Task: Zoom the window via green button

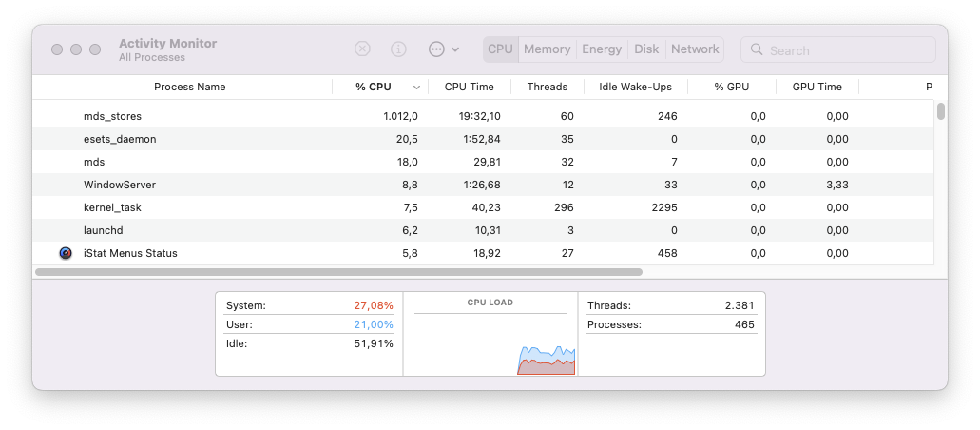Action: tap(95, 49)
